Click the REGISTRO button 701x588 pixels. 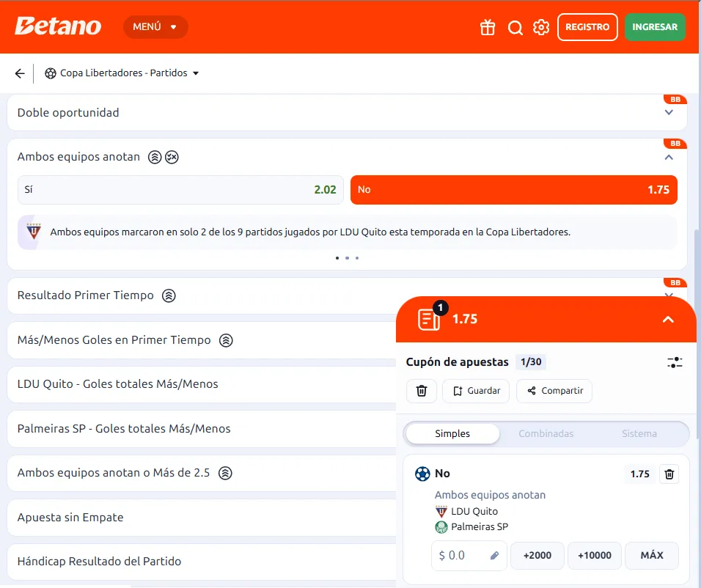587,27
